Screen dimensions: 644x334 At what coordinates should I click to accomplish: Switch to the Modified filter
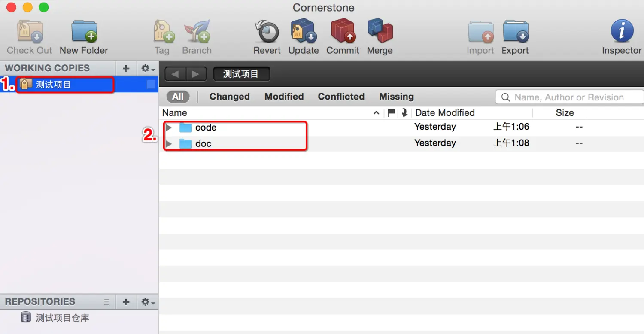[284, 97]
